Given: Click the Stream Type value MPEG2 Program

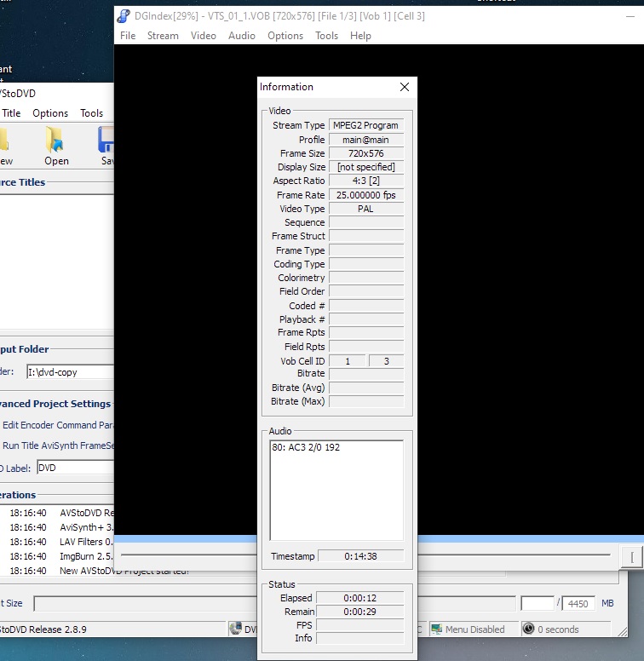Looking at the screenshot, I should (365, 125).
